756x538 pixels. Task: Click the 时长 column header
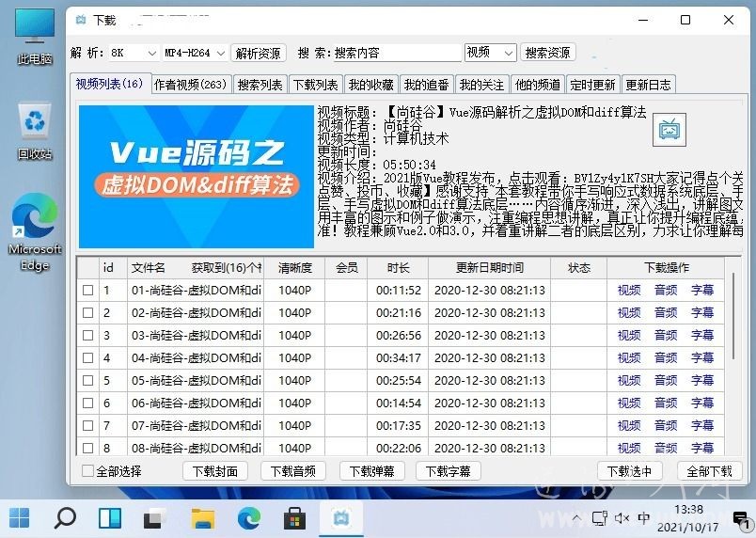(x=398, y=268)
